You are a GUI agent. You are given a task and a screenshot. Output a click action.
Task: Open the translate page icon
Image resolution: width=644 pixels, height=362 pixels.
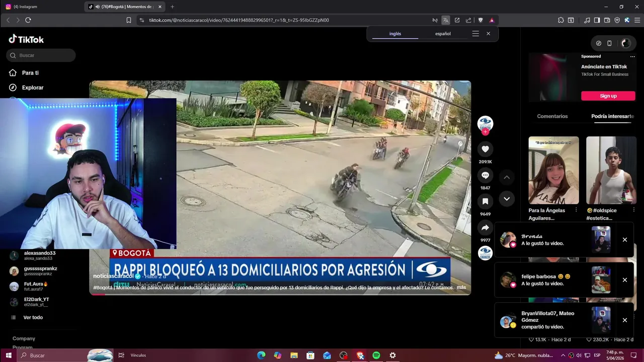tap(446, 20)
